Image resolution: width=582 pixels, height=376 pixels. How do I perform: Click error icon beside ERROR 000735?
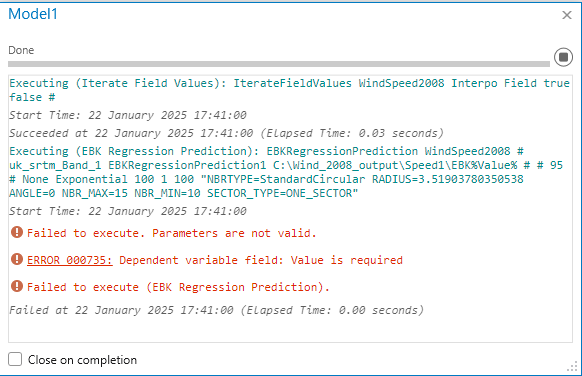pos(17,259)
